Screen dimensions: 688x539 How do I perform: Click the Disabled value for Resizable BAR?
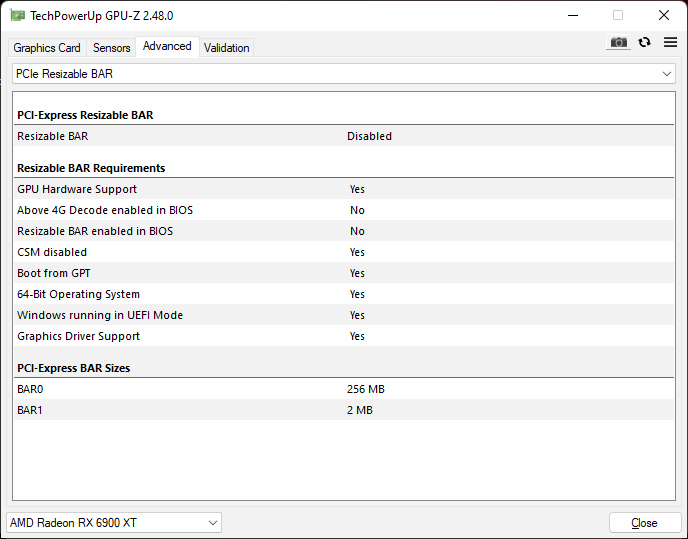click(369, 136)
